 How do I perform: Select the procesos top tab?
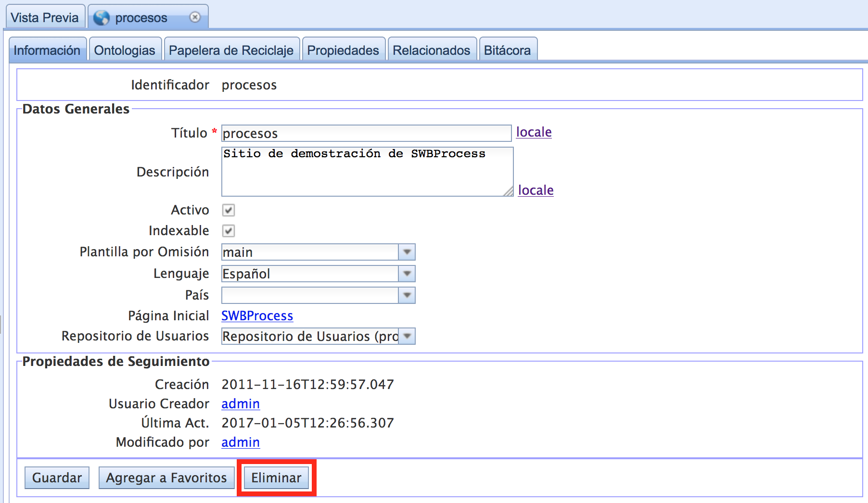[x=148, y=18]
